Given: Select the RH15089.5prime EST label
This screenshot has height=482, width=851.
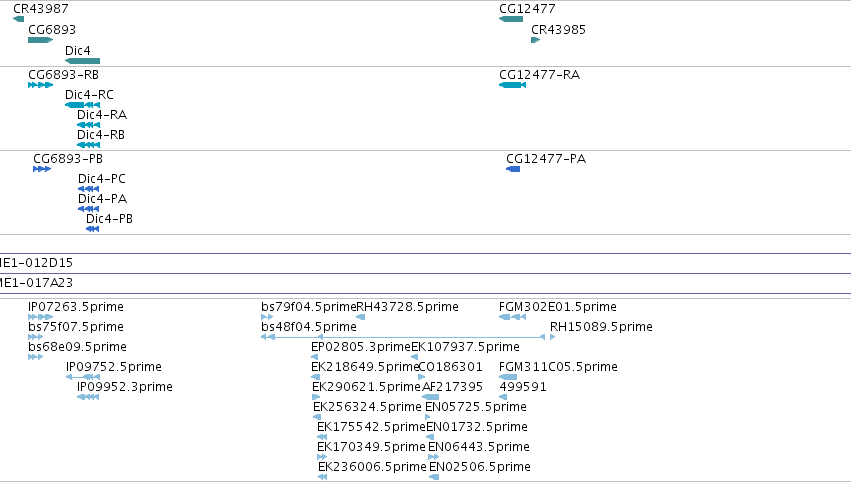Looking at the screenshot, I should pyautogui.click(x=601, y=327).
